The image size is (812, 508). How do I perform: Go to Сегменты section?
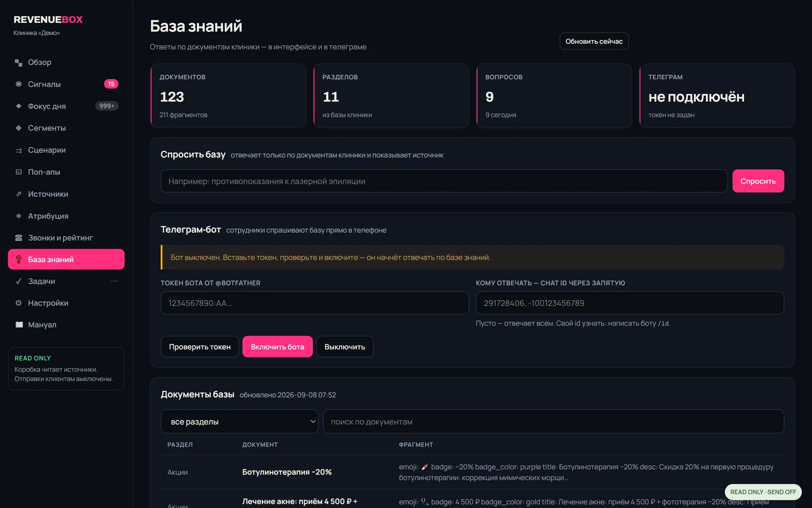[66, 128]
